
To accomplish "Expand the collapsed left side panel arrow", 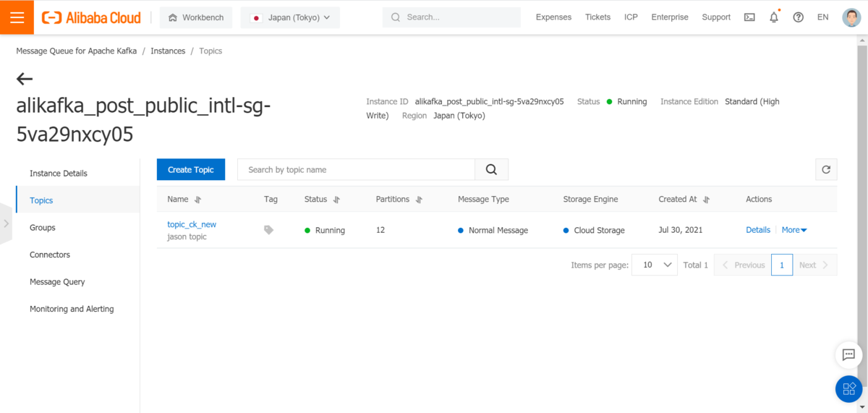I will (x=6, y=223).
